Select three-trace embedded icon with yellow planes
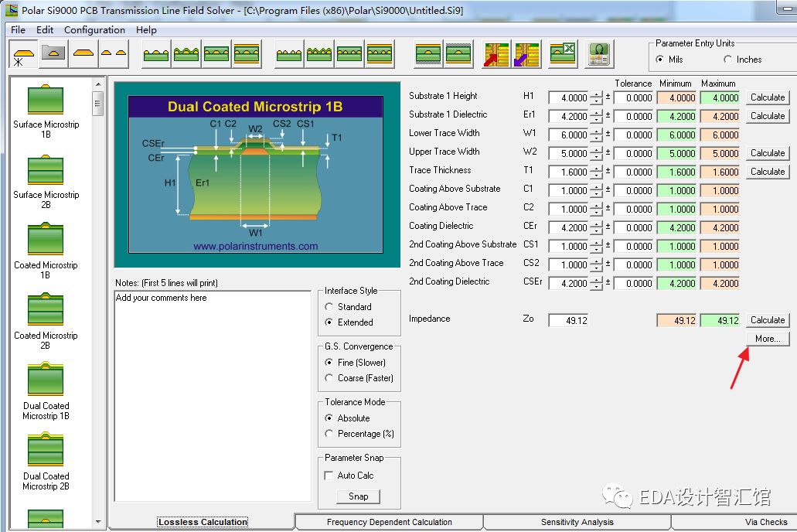 coord(247,54)
